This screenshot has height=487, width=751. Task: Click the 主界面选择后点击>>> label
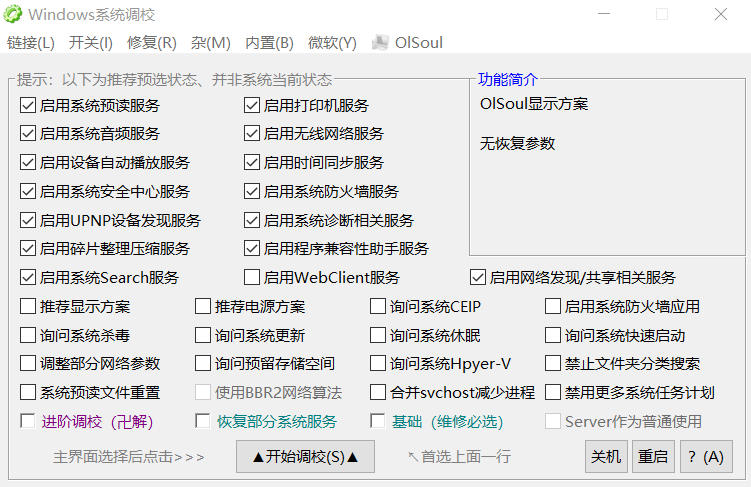coord(129,457)
